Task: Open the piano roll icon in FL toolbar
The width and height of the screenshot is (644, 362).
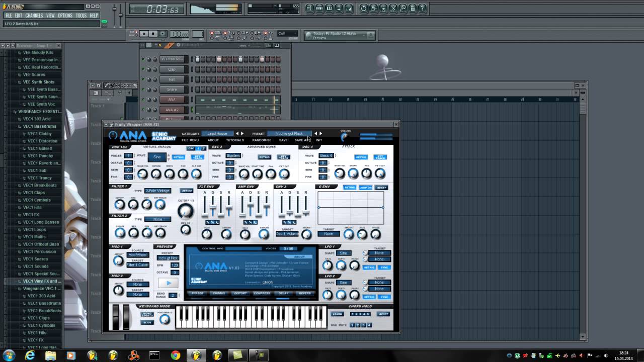Action: (x=330, y=9)
